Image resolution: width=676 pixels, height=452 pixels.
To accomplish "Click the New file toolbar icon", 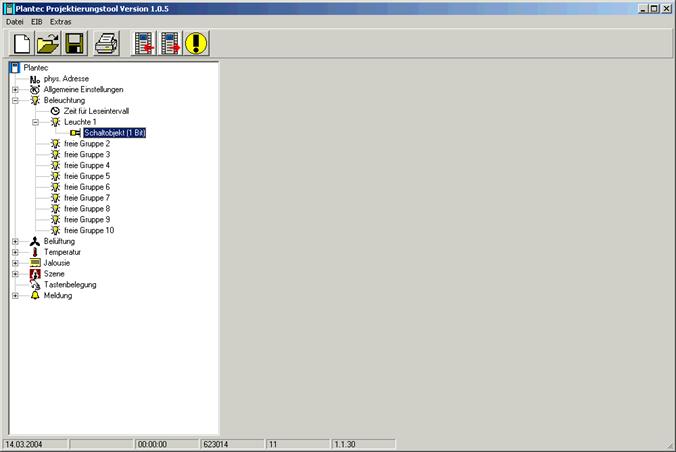I will (21, 43).
